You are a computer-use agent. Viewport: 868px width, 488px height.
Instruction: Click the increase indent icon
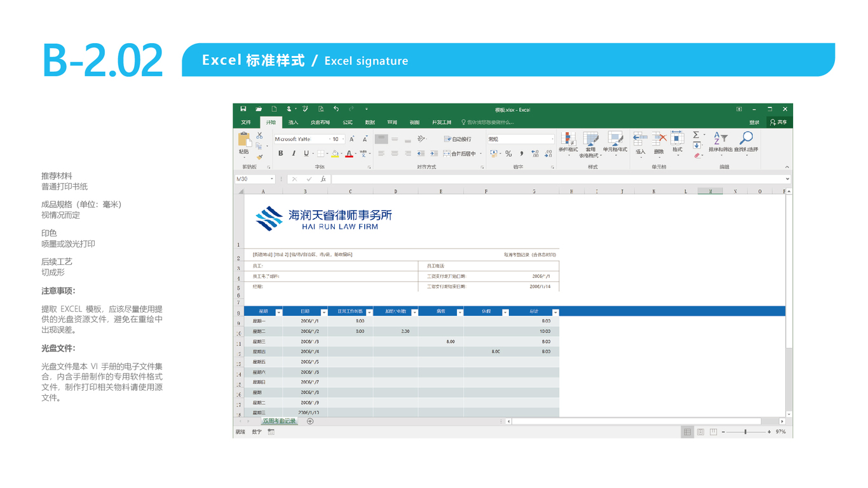[433, 153]
